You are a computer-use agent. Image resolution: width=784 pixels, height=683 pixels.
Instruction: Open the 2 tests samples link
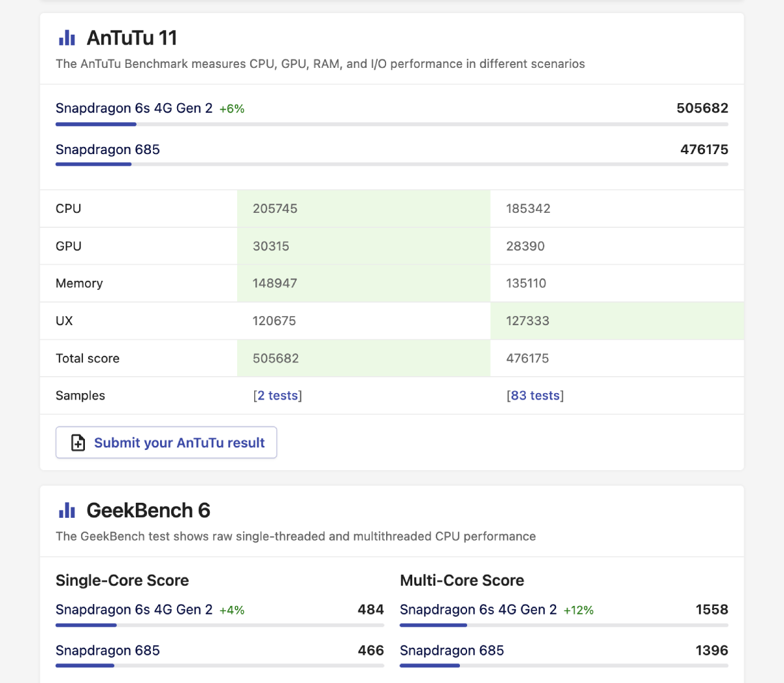click(x=278, y=396)
